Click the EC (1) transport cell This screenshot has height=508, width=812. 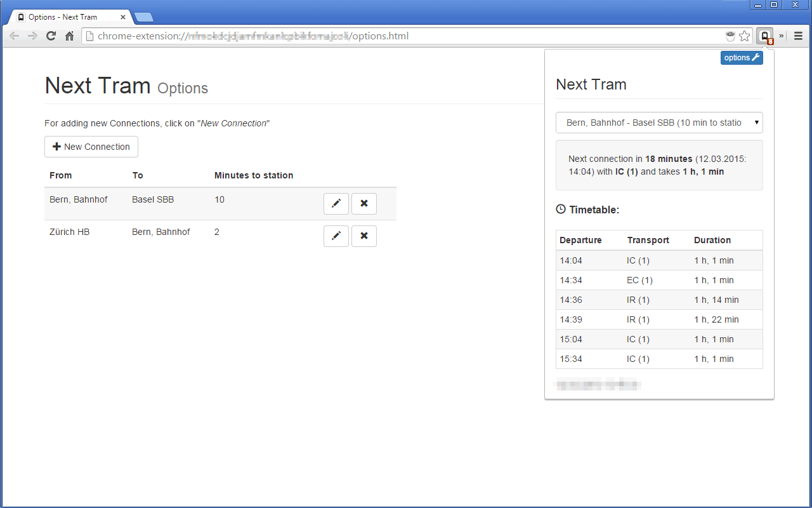[x=639, y=280]
